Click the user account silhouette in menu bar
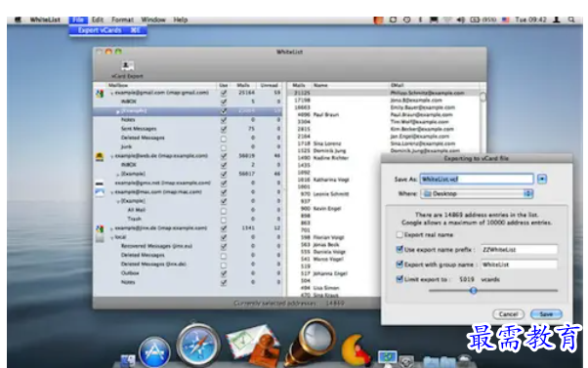Image resolution: width=588 pixels, height=368 pixels. click(557, 20)
